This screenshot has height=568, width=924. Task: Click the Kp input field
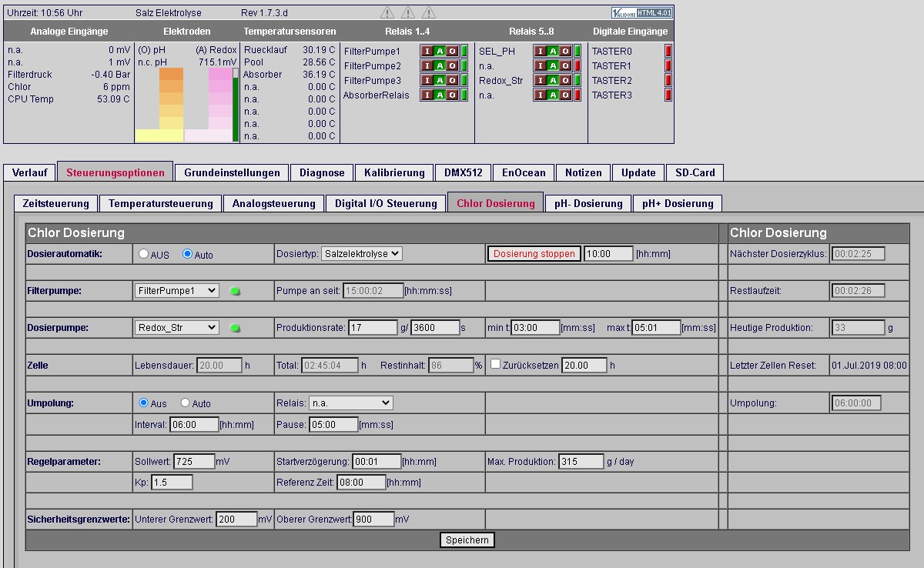[172, 482]
